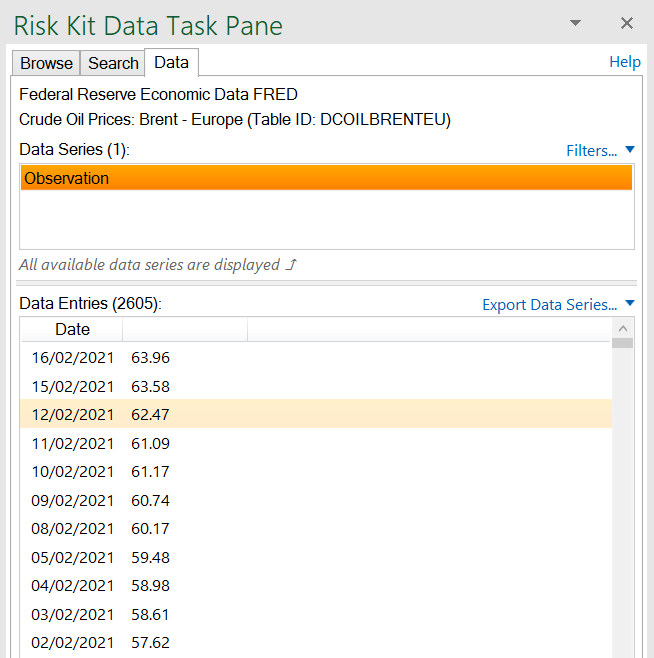The height and width of the screenshot is (658, 654).
Task: Click the 'Crude Oil Prices: Brent - Europe' title
Action: click(131, 120)
